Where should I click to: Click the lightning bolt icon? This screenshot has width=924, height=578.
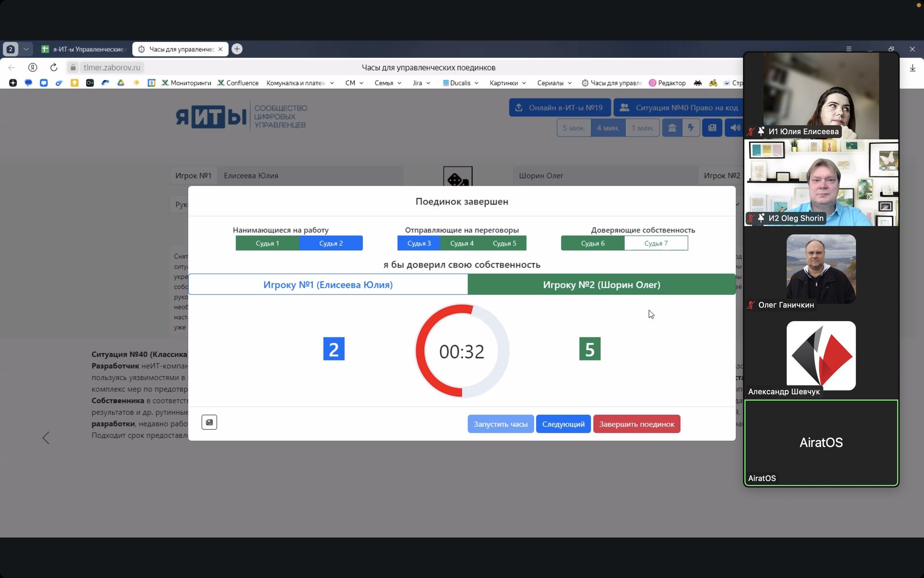(690, 128)
